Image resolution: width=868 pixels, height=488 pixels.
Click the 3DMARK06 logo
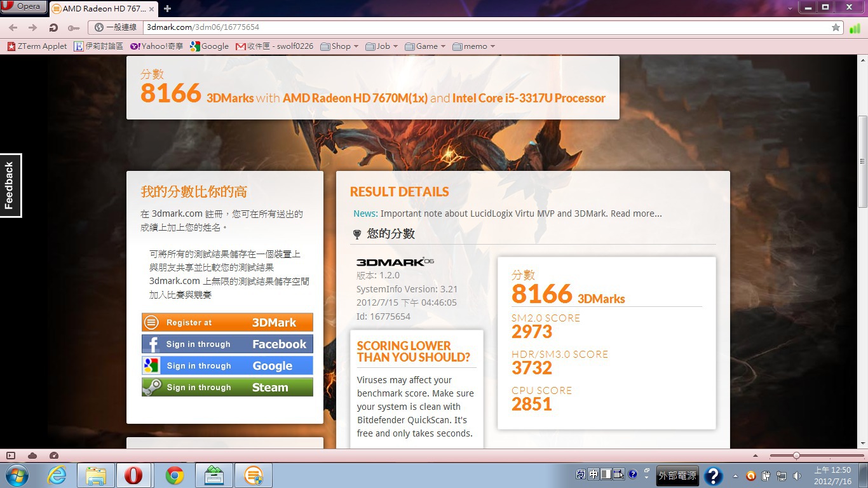click(395, 262)
